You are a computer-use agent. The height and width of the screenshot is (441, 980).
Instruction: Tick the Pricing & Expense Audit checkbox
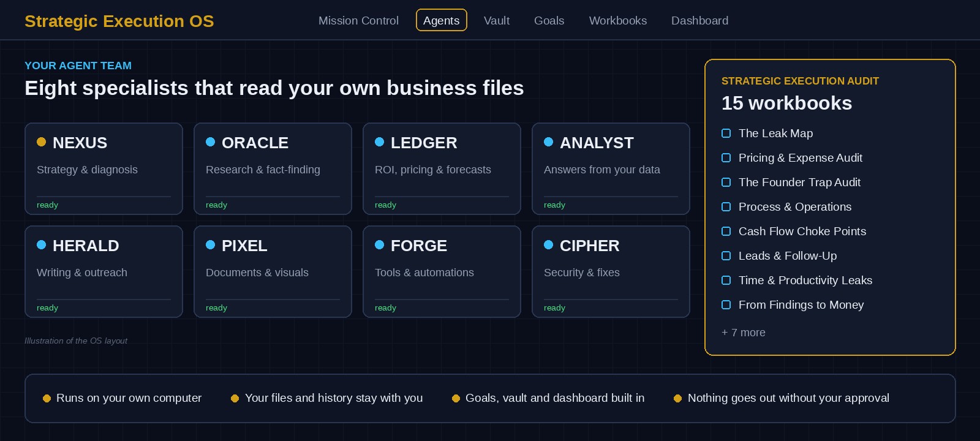point(726,158)
